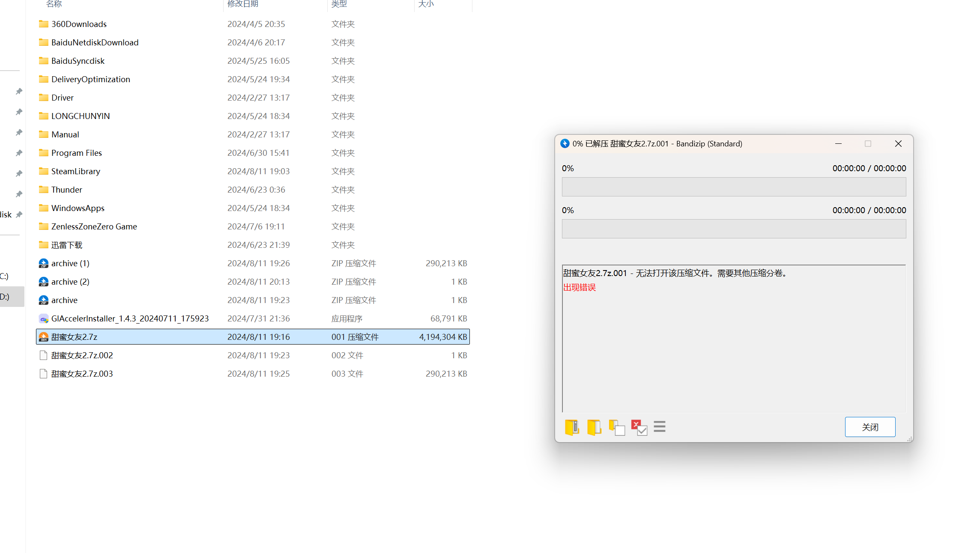Sort by the 名称 column header

point(54,4)
